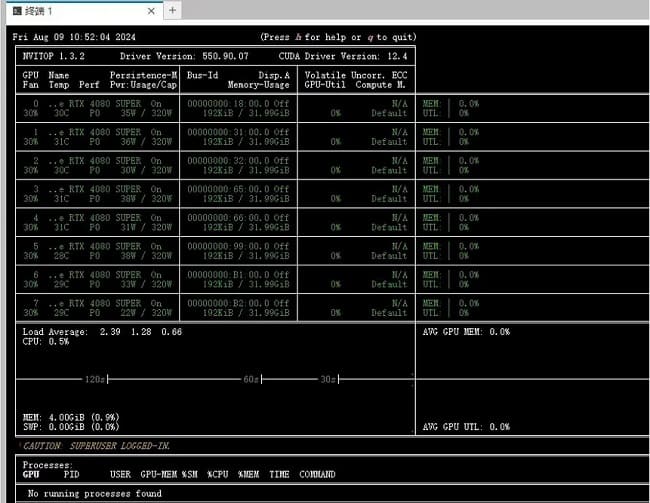
Task: Close the 終端 1 tab
Action: [x=150, y=10]
